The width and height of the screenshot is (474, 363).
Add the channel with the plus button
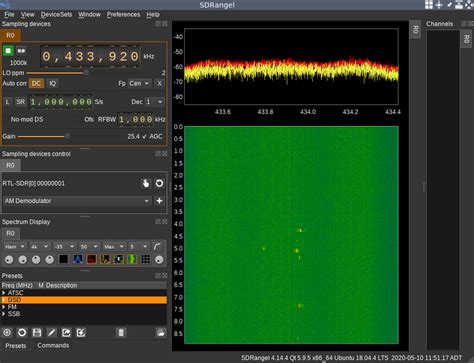click(x=159, y=201)
